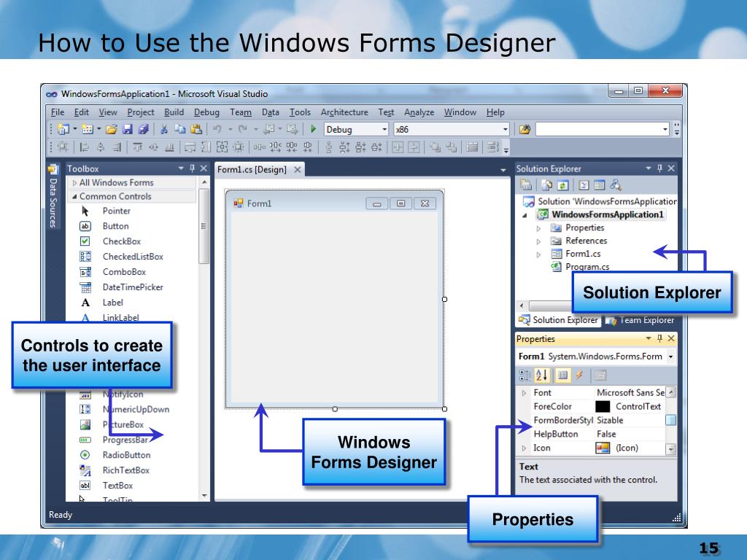This screenshot has height=560, width=747.
Task: Open the Architecture menu
Action: tap(344, 112)
